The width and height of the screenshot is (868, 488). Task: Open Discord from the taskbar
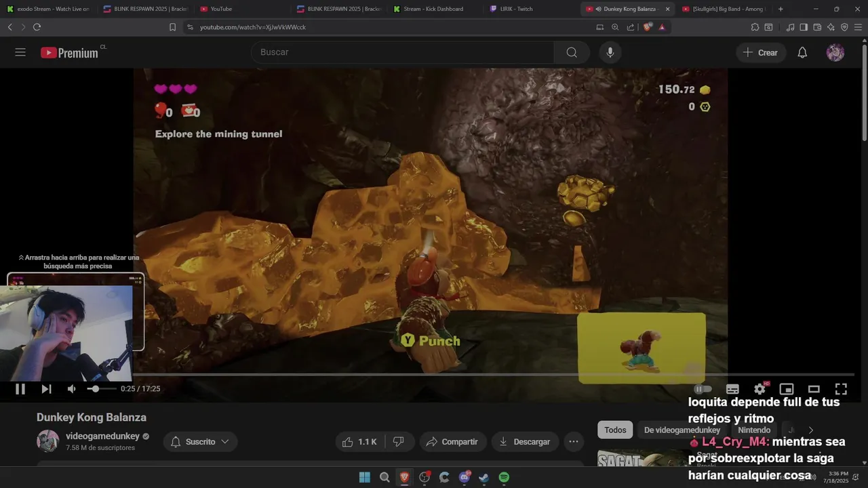pyautogui.click(x=465, y=477)
